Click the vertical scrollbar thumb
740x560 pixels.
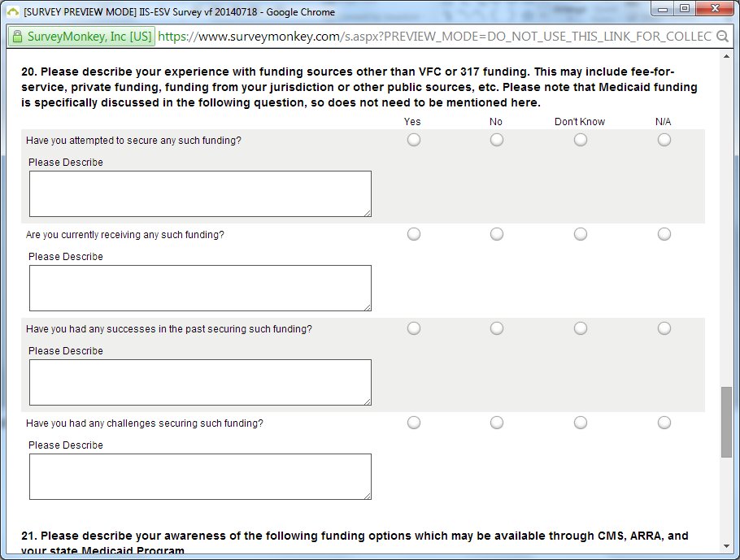pos(726,423)
